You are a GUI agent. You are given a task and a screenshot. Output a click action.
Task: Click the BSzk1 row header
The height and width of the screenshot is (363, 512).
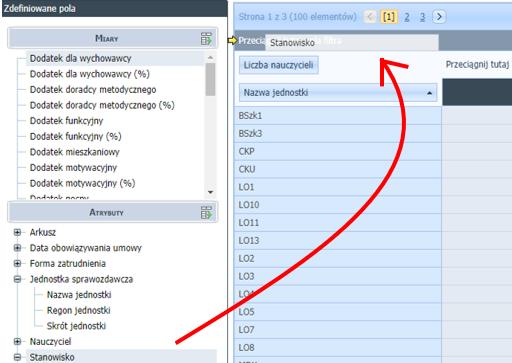point(338,116)
